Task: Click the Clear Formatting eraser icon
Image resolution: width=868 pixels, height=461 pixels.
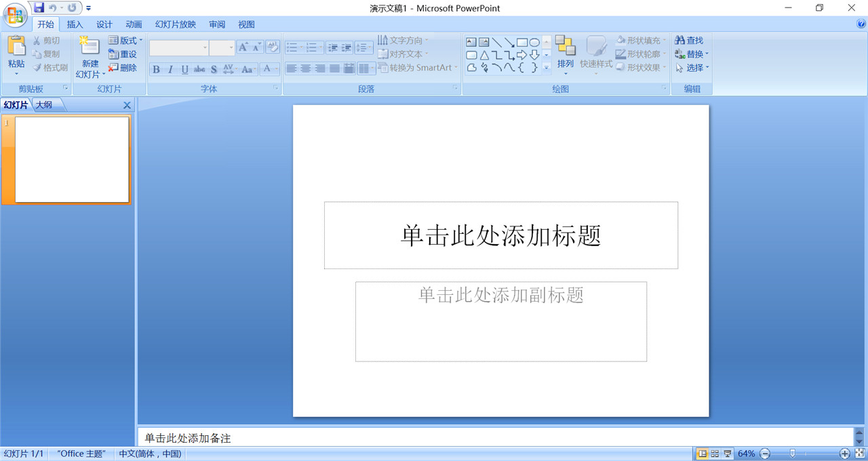Action: (x=273, y=47)
